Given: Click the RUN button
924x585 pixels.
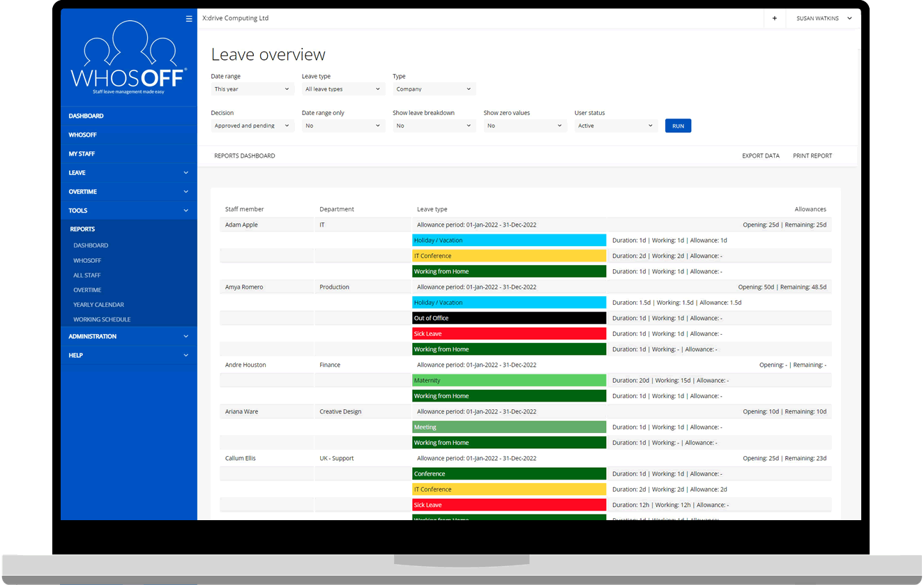Looking at the screenshot, I should [678, 126].
